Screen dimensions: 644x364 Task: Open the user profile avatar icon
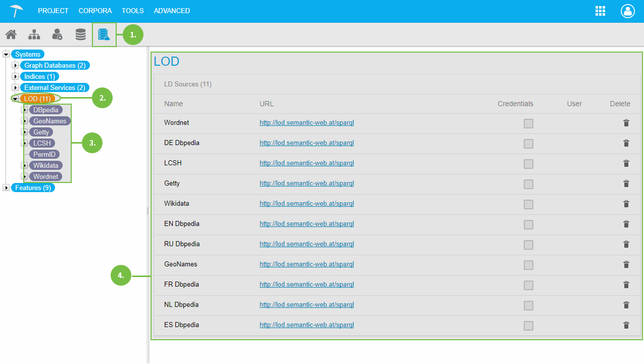[627, 11]
